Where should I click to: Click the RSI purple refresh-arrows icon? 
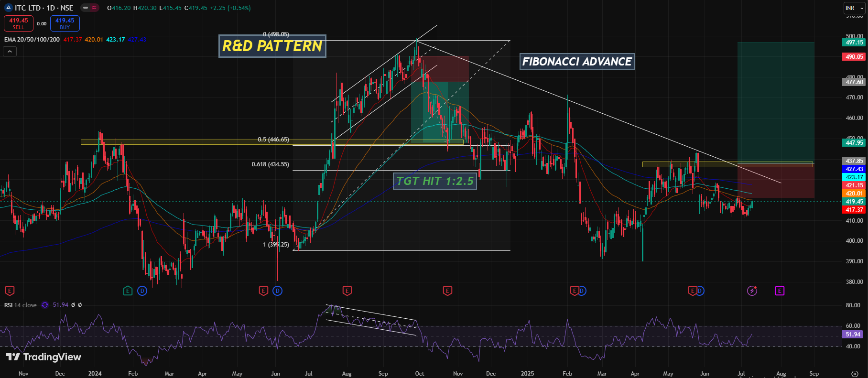point(45,305)
